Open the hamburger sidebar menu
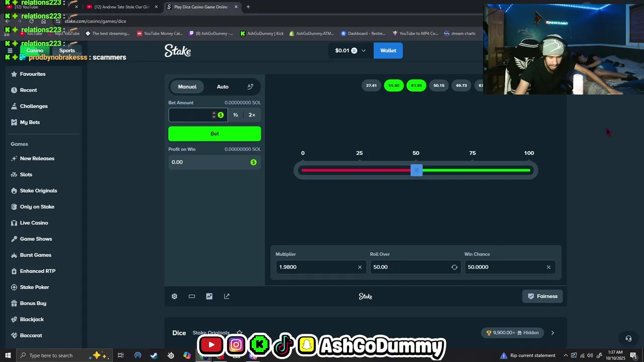Screen dimensions: 644x362 click(x=10, y=50)
